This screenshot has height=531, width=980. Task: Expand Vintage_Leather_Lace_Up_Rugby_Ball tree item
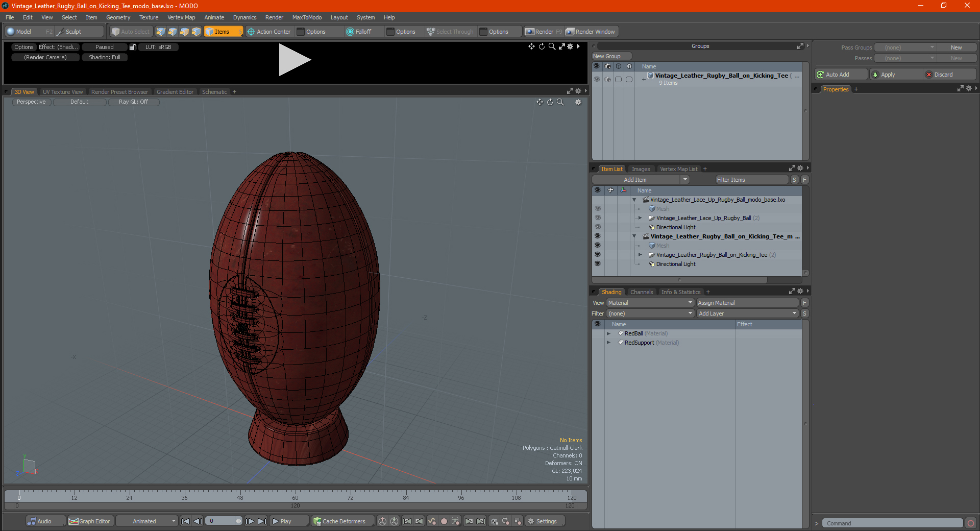[640, 218]
